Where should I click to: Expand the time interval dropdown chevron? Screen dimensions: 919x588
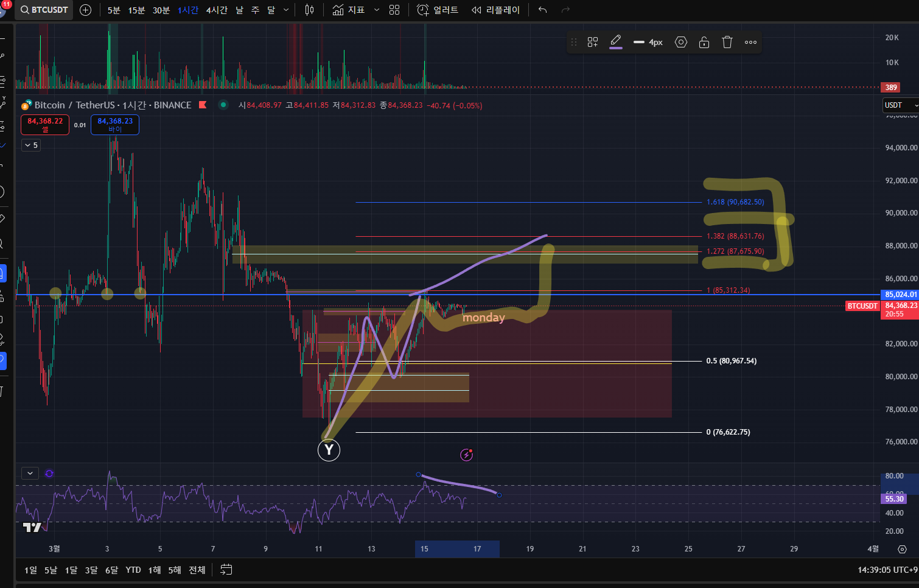[x=286, y=10]
